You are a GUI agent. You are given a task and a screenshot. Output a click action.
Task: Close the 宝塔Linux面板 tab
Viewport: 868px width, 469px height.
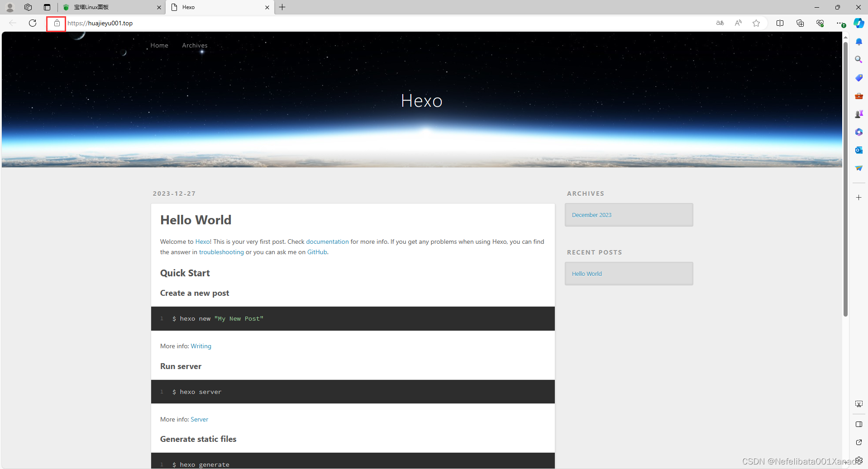pyautogui.click(x=159, y=7)
